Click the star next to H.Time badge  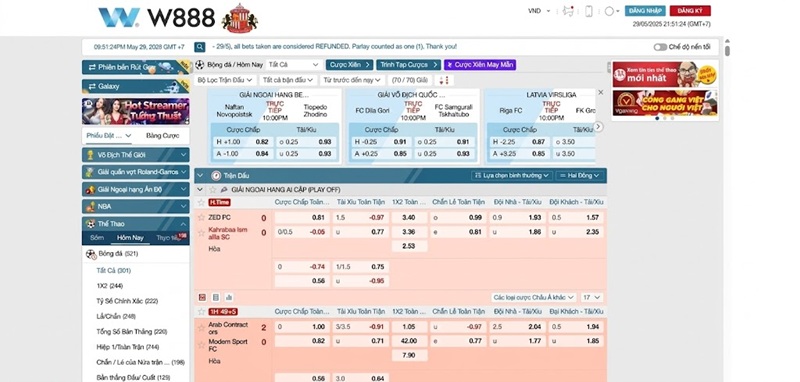click(x=201, y=202)
